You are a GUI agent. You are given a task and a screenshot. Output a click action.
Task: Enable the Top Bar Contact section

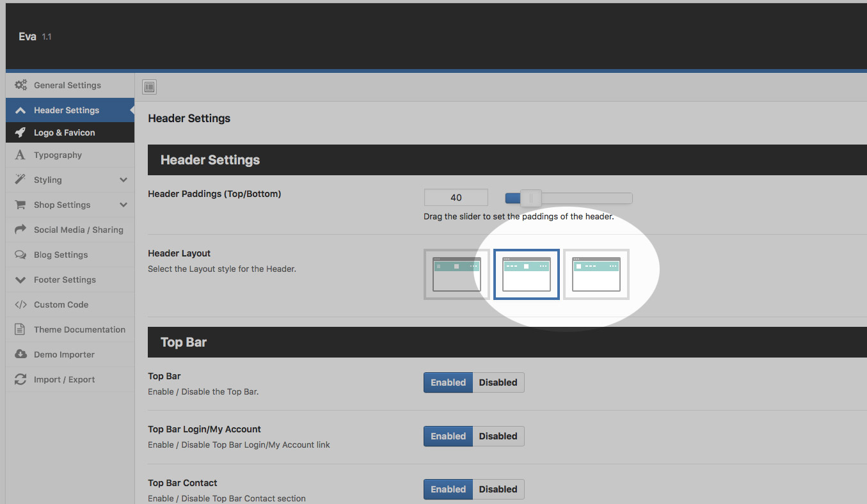[x=448, y=489]
